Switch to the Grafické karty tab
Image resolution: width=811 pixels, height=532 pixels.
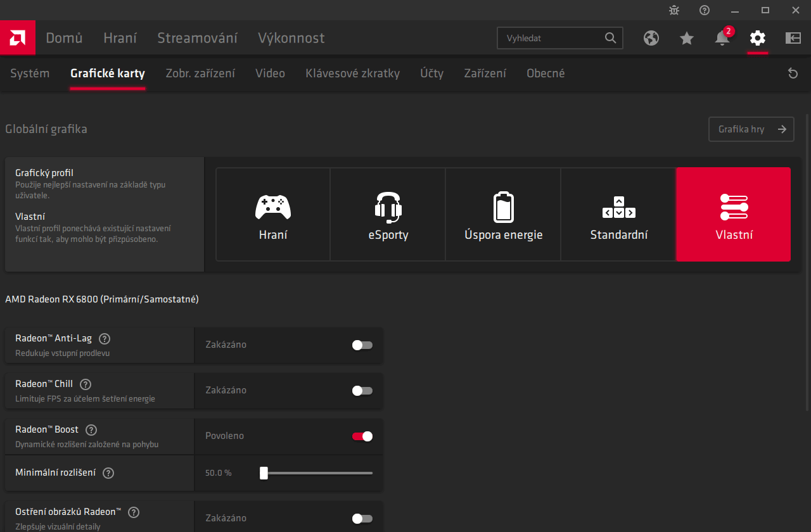click(108, 73)
